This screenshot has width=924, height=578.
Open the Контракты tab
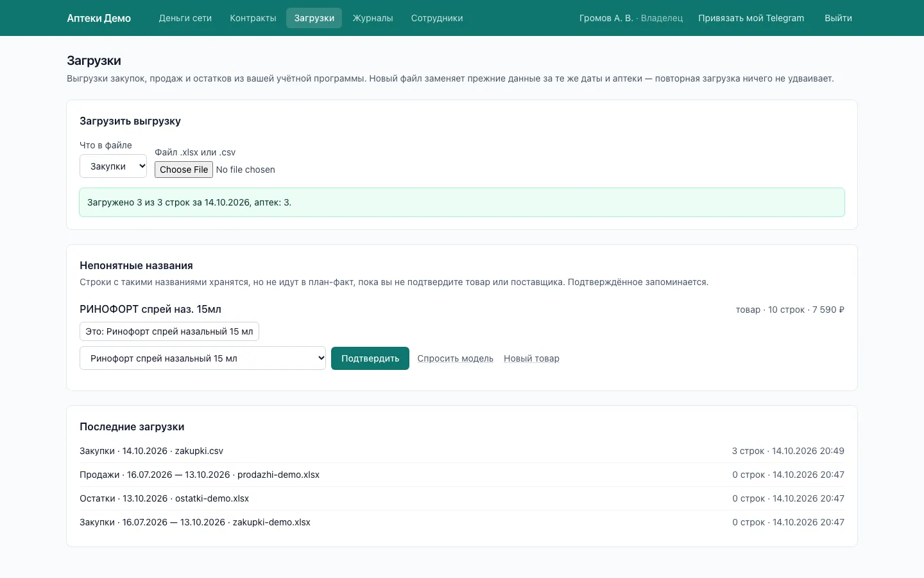pos(253,18)
